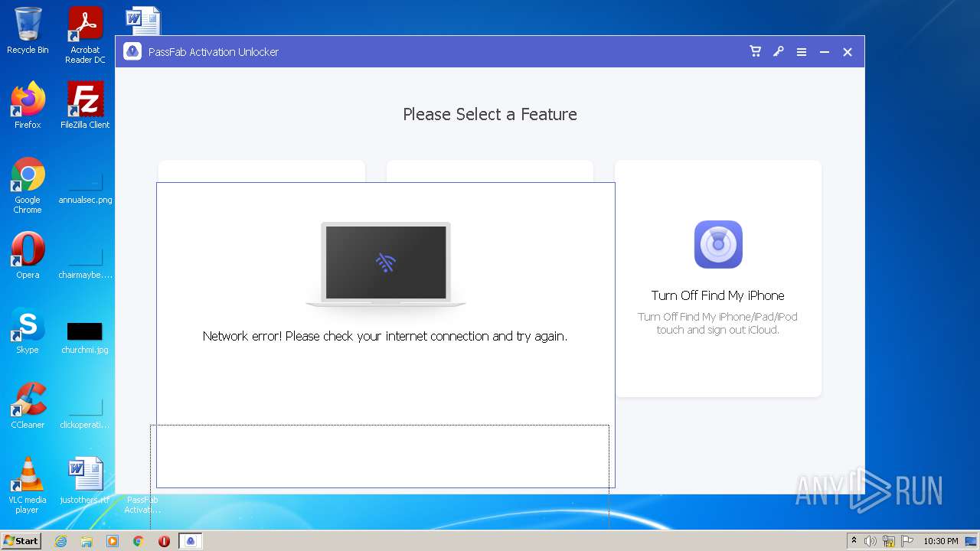Viewport: 980px width, 551px height.
Task: Open the Windows Start menu
Action: (21, 540)
